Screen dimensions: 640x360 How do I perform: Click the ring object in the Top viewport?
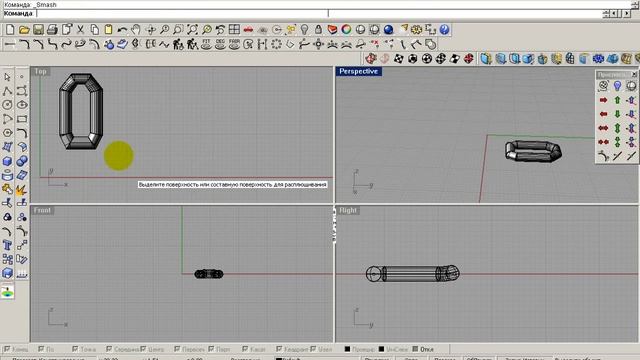coord(81,111)
